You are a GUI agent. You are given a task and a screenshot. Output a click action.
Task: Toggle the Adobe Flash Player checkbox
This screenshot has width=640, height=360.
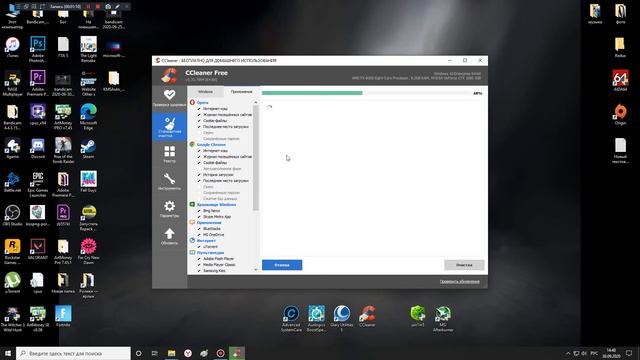(x=199, y=259)
